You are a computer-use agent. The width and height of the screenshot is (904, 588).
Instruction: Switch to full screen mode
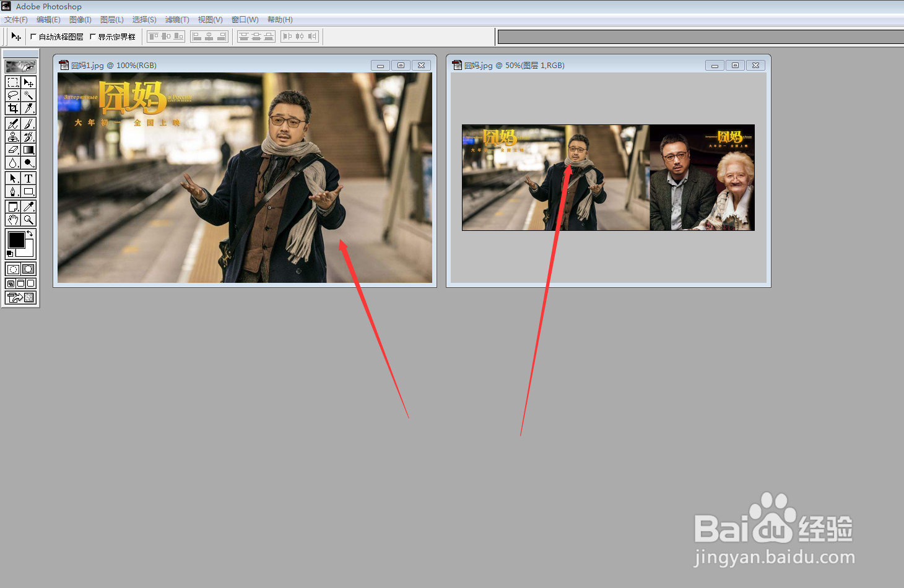coord(30,283)
